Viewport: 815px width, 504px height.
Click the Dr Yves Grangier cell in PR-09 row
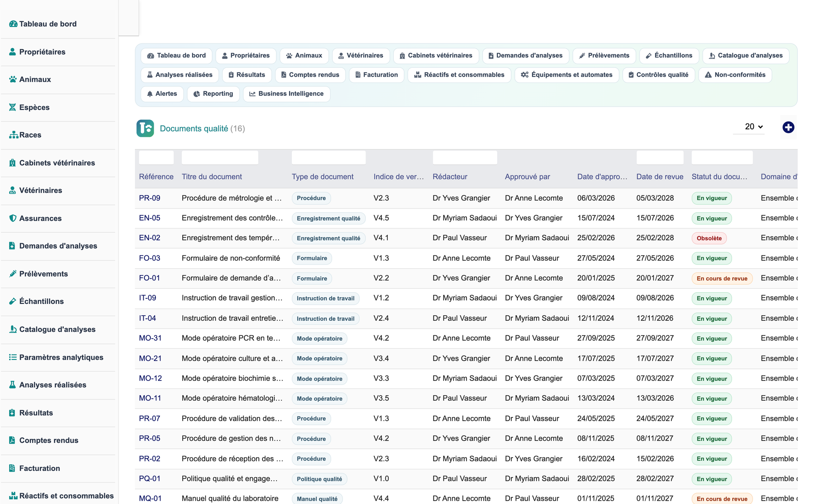coord(461,198)
